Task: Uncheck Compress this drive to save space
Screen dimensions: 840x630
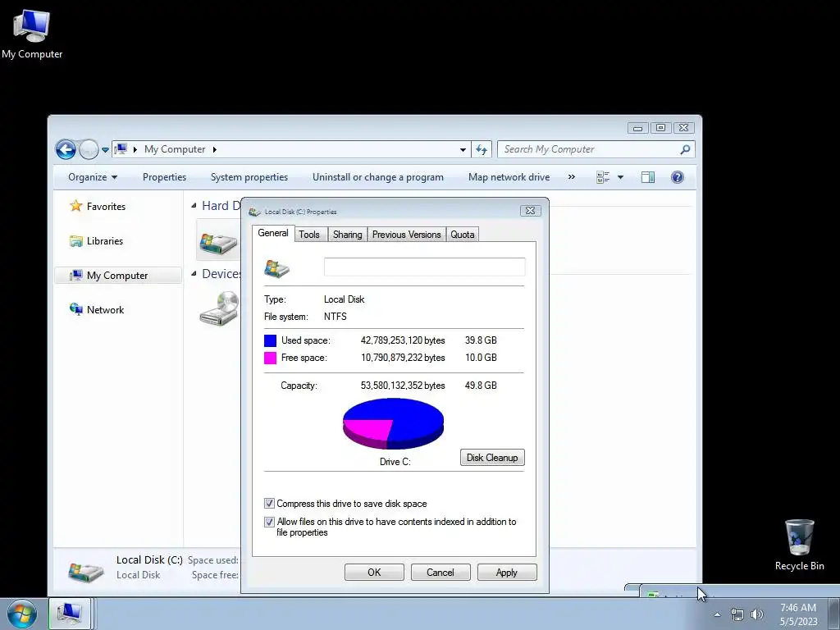Action: pos(269,504)
